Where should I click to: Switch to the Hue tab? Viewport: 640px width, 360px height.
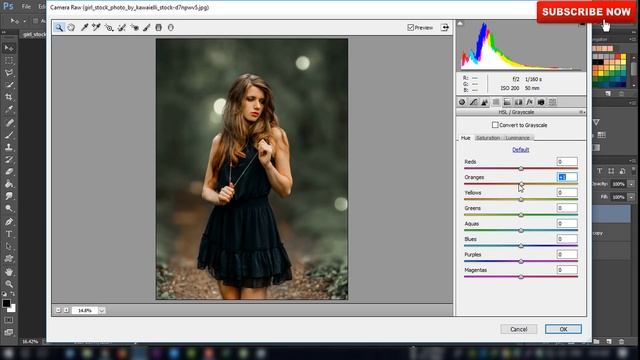coord(465,138)
